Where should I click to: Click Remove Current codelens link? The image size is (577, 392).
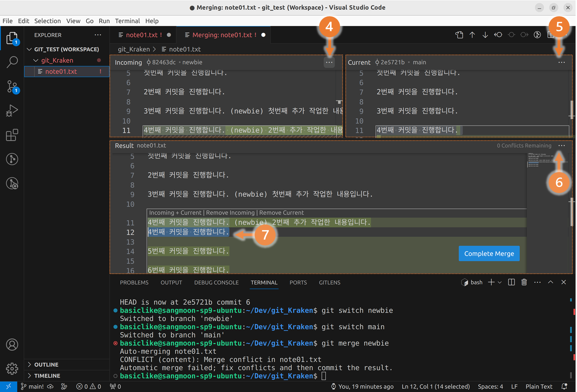[281, 212]
